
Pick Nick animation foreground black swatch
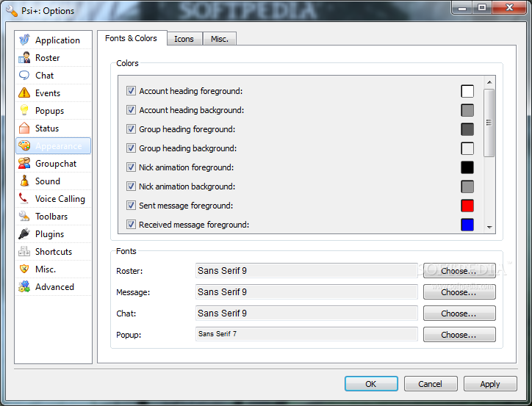coord(467,167)
